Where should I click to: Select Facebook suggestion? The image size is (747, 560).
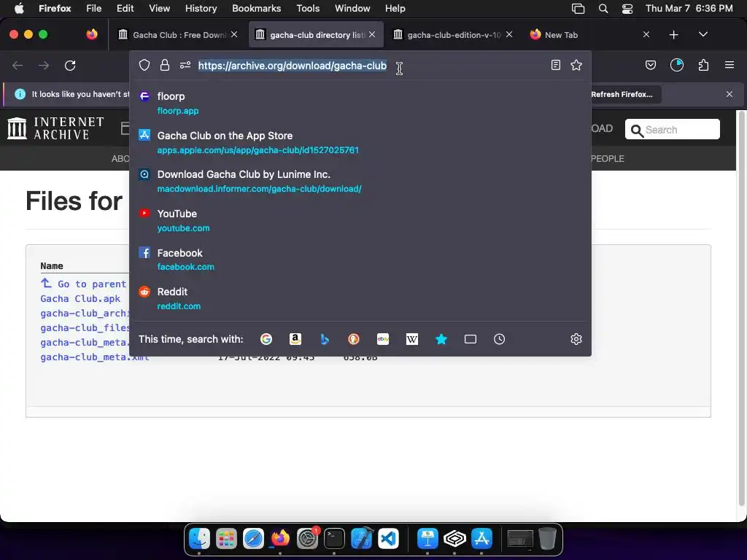pyautogui.click(x=360, y=260)
